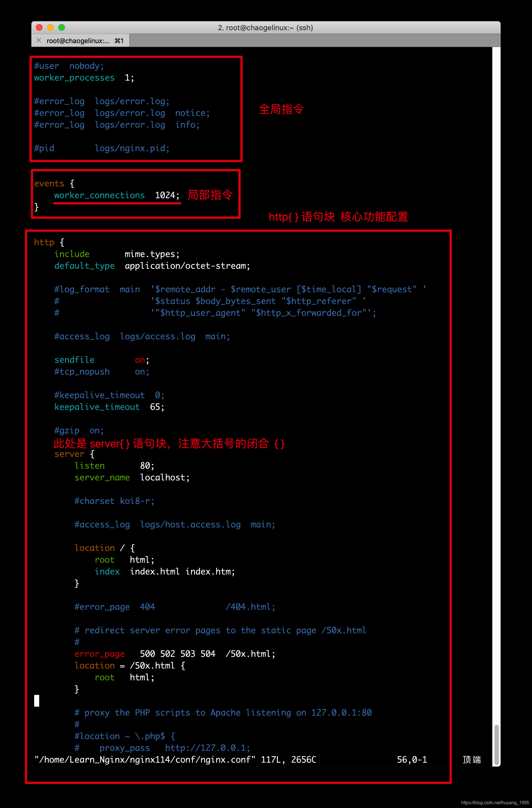Image resolution: width=532 pixels, height=808 pixels.
Task: Click 'http://127.0.0.1;' proxy_pass URL
Action: pos(207,748)
